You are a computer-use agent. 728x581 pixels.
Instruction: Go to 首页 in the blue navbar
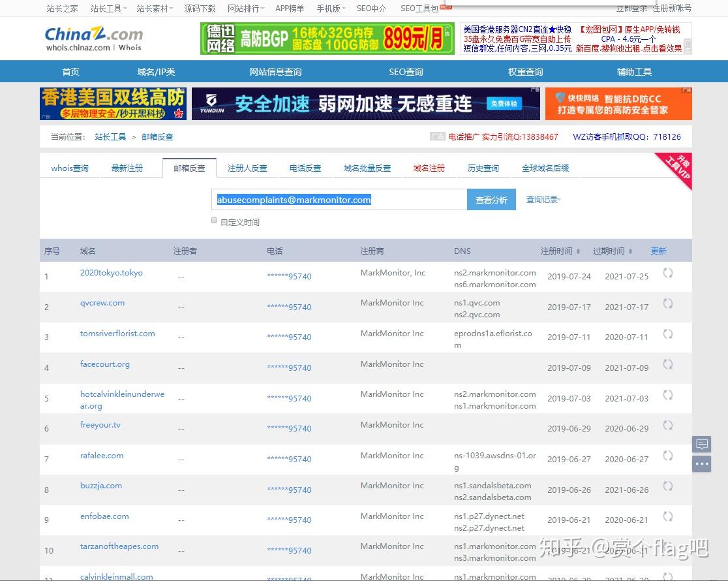click(70, 72)
